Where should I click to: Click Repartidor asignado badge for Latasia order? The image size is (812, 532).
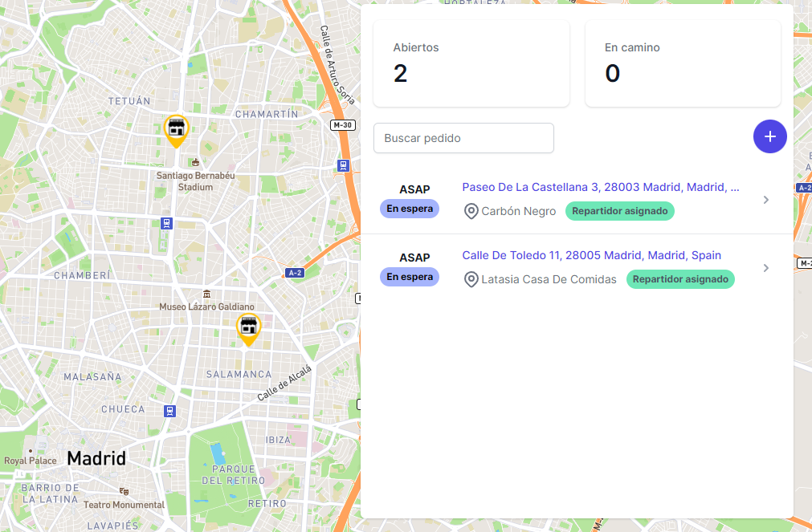679,279
